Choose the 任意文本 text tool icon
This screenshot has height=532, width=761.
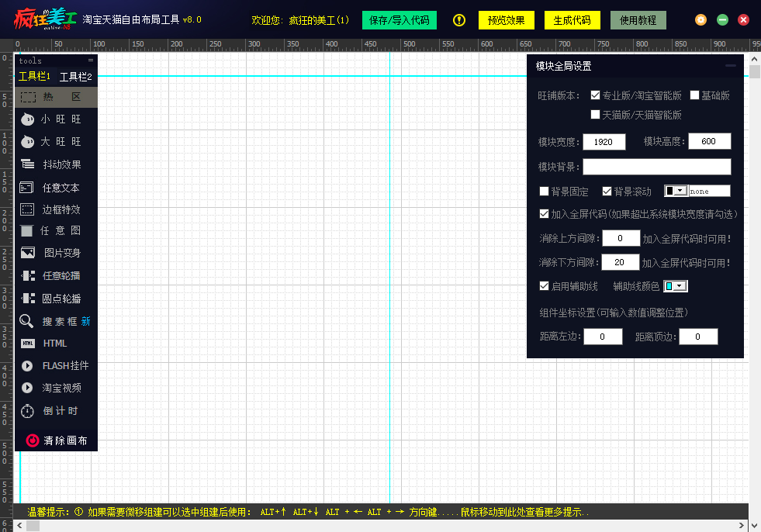click(x=26, y=188)
